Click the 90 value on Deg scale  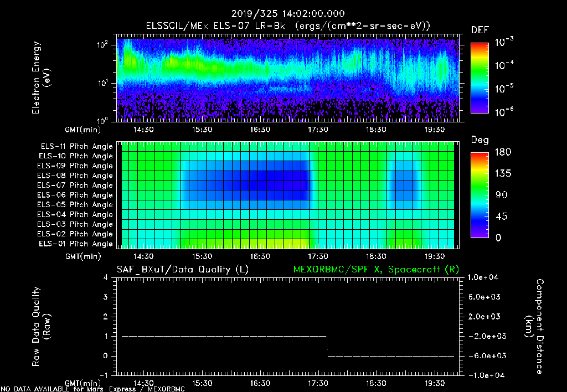click(x=502, y=195)
